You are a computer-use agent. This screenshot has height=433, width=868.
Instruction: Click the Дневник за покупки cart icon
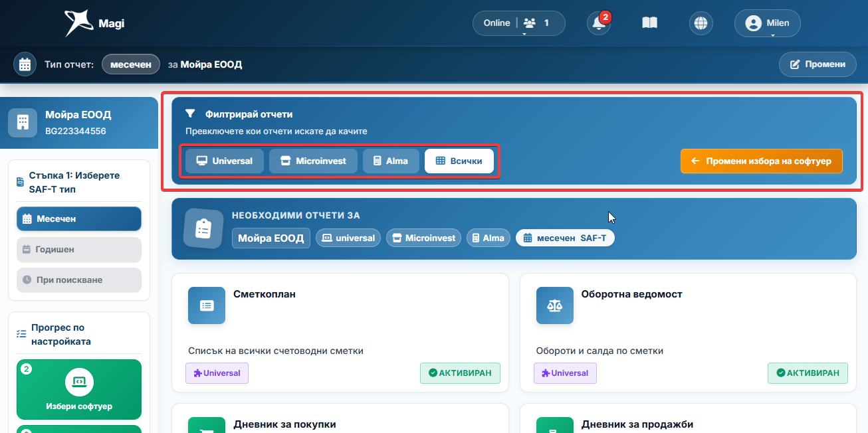tap(207, 425)
